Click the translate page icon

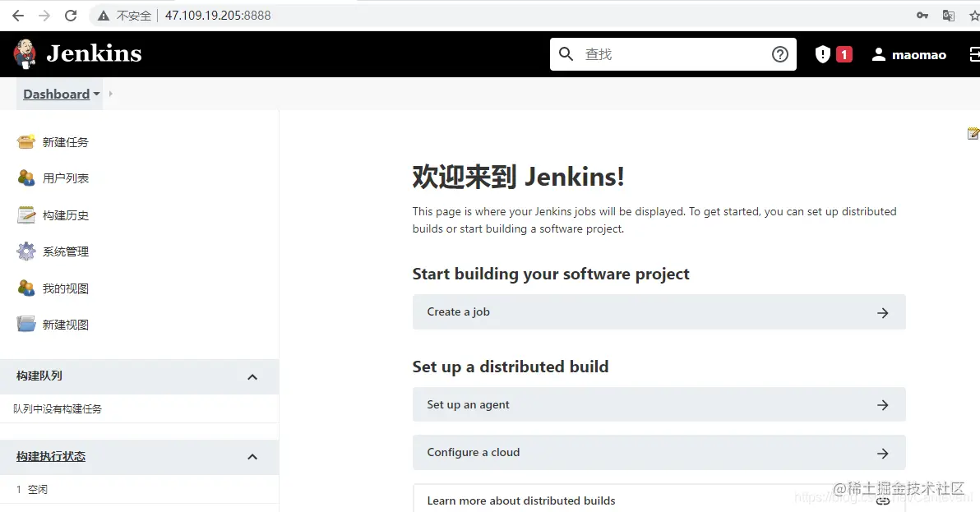(948, 16)
